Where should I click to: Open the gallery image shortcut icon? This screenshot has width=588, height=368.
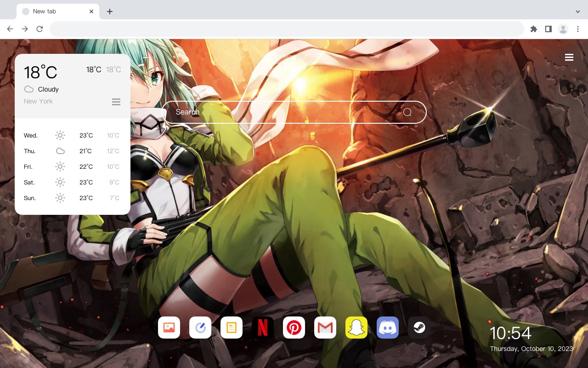(169, 328)
